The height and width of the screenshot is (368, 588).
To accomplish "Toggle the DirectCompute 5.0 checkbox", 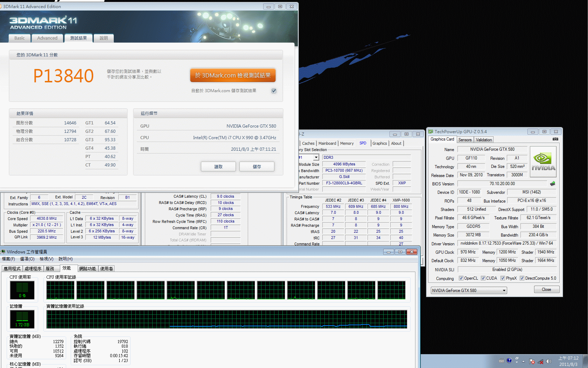I will (522, 278).
